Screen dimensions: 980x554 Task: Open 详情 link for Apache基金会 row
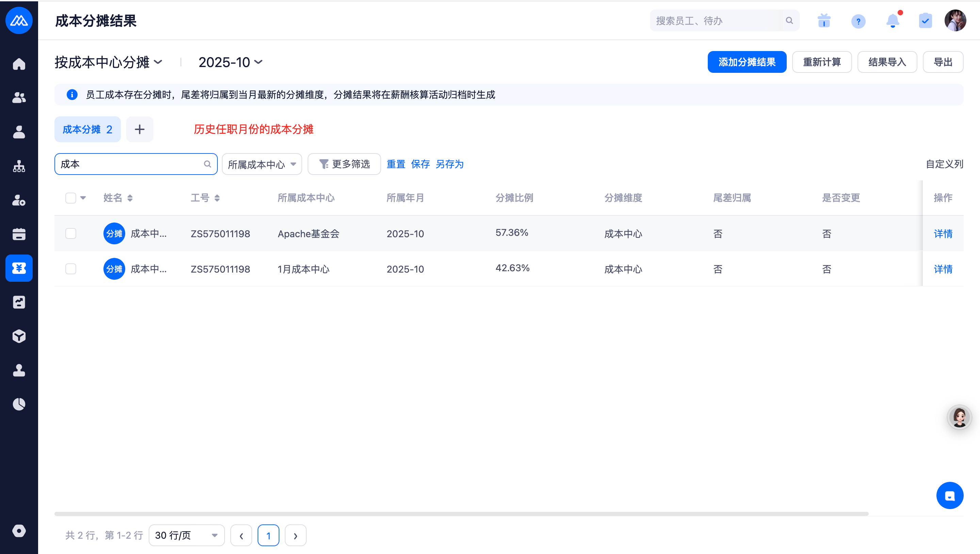point(943,234)
